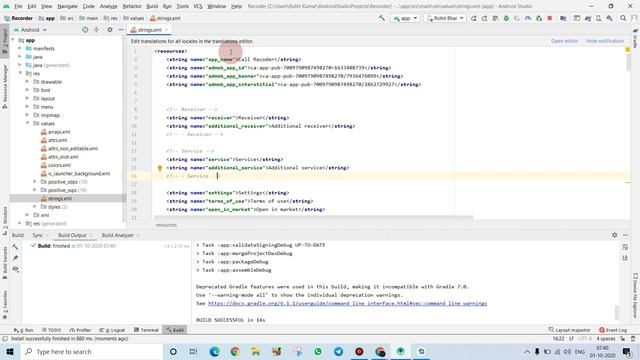
Task: Click the Hide notification link
Action: pyautogui.click(x=604, y=41)
